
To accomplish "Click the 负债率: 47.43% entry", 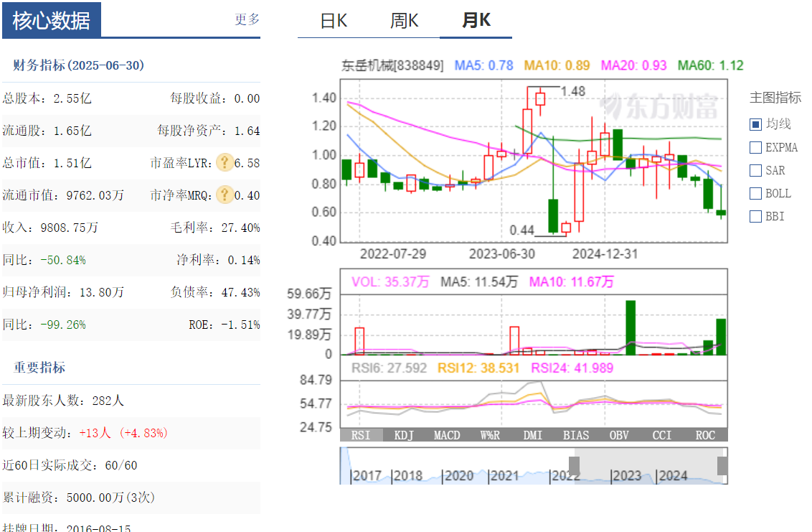I will 215,292.
